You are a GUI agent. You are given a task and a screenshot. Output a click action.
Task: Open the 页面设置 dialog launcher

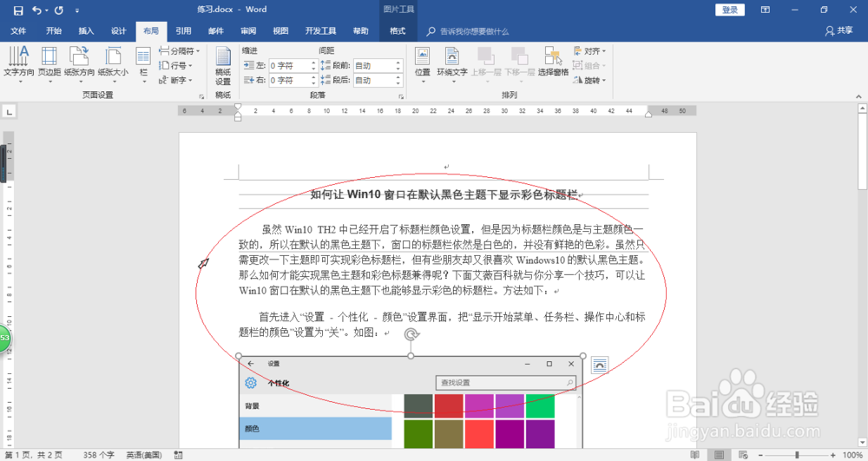click(201, 96)
